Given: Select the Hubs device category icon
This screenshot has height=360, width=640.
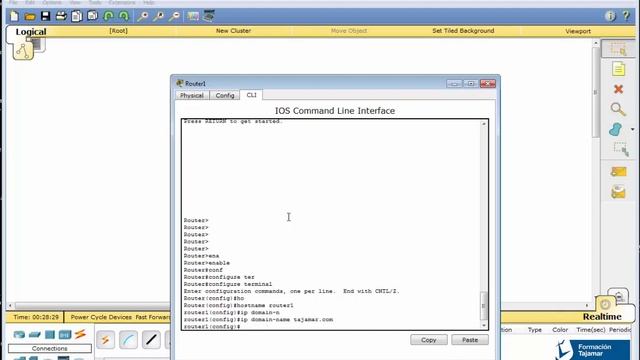Looking at the screenshot, I should [x=50, y=335].
